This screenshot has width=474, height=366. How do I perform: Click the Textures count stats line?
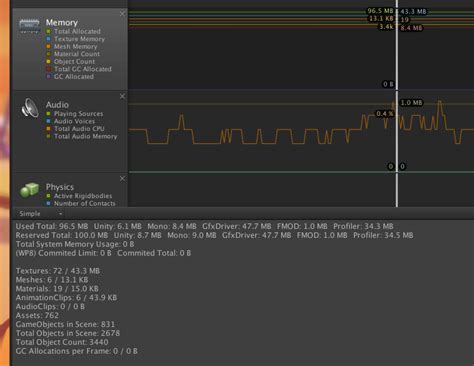(58, 271)
